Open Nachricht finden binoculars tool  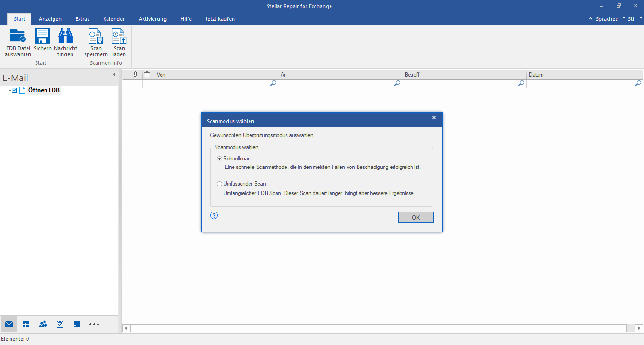point(65,37)
